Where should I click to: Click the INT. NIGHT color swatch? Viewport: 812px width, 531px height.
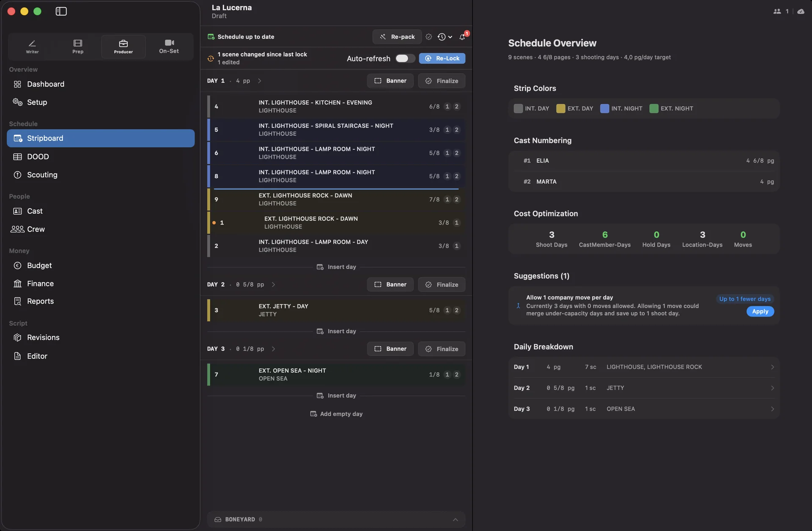click(x=604, y=109)
